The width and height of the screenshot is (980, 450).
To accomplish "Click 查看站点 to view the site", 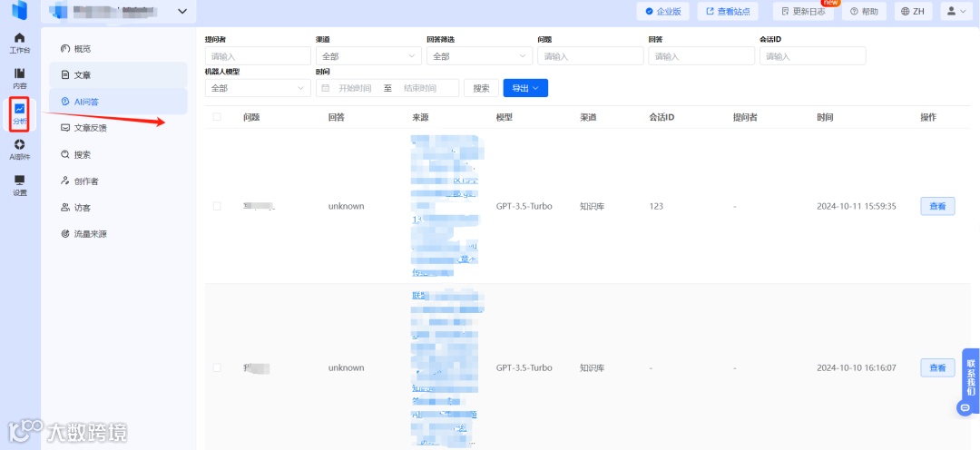I will pyautogui.click(x=728, y=11).
